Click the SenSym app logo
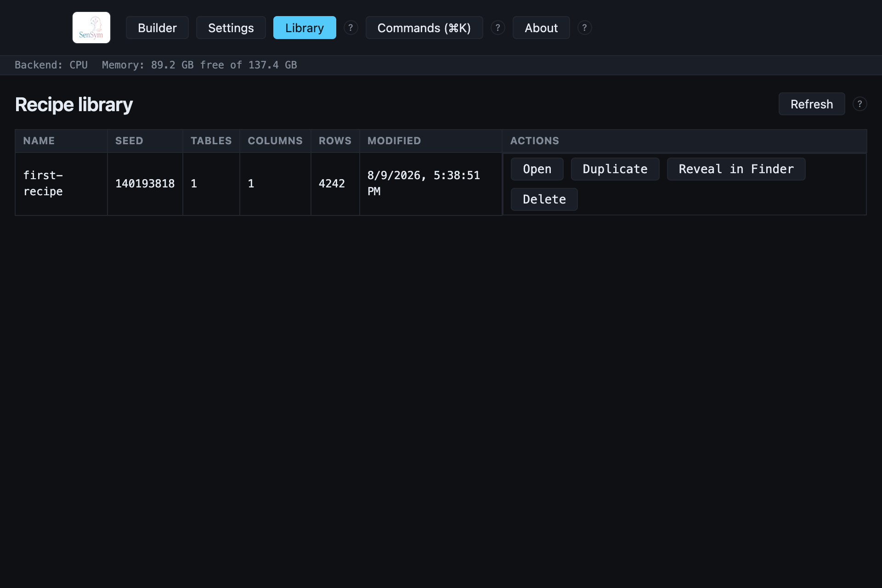Viewport: 882px width, 588px height. pyautogui.click(x=91, y=28)
